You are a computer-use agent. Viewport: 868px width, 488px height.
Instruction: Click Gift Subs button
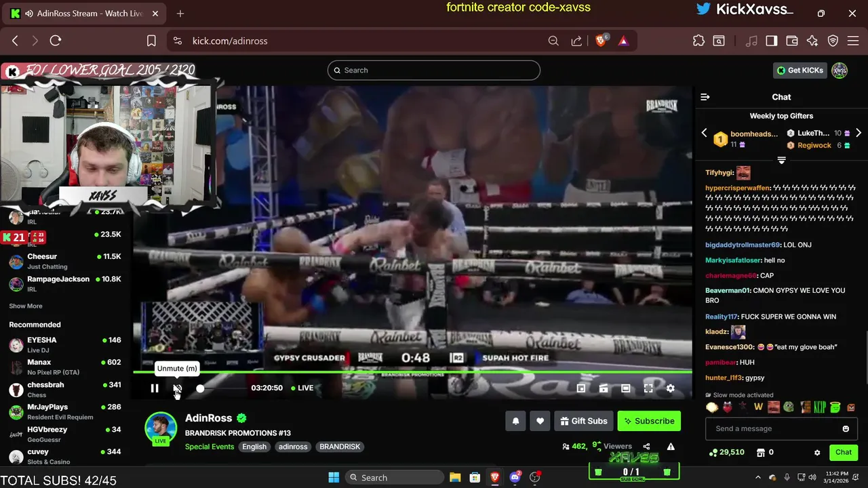coord(584,421)
